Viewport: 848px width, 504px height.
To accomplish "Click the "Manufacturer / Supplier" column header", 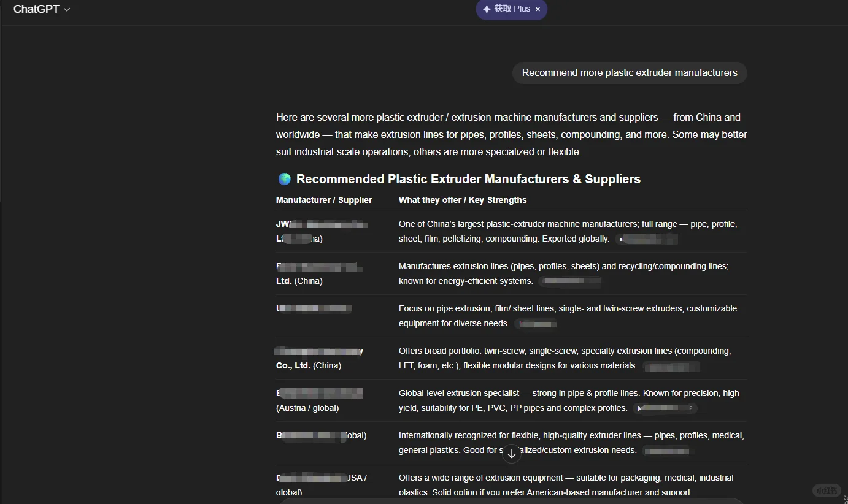I will 324,200.
